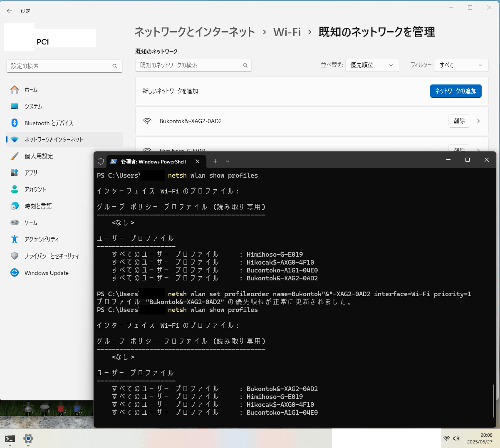Open the Home settings page

(x=64, y=89)
